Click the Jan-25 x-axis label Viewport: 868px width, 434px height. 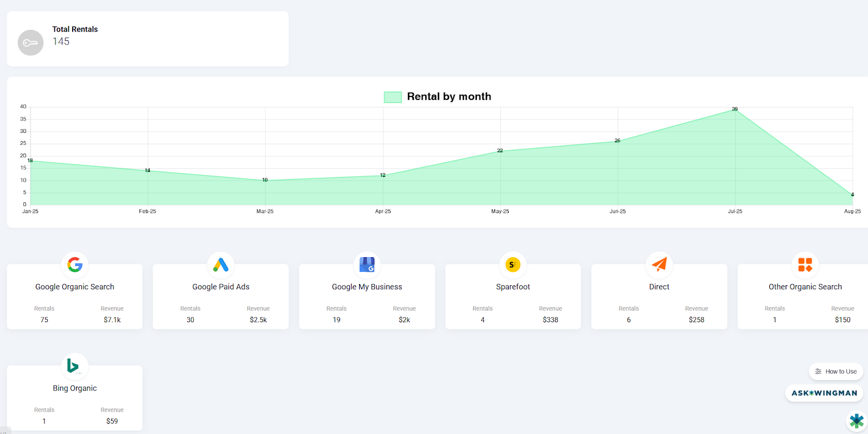pyautogui.click(x=30, y=212)
